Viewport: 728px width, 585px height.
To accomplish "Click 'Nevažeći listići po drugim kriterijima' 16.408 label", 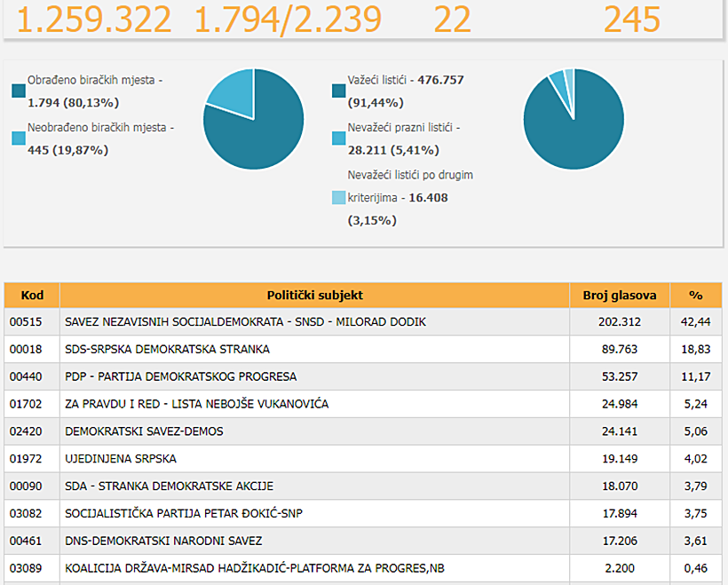I will pos(410,197).
